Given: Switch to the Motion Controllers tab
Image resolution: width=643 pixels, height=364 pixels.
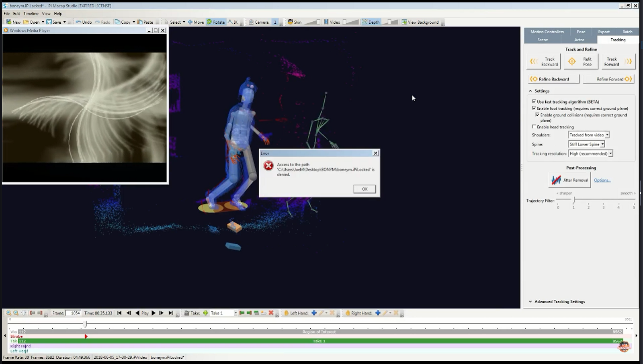Looking at the screenshot, I should coord(547,32).
